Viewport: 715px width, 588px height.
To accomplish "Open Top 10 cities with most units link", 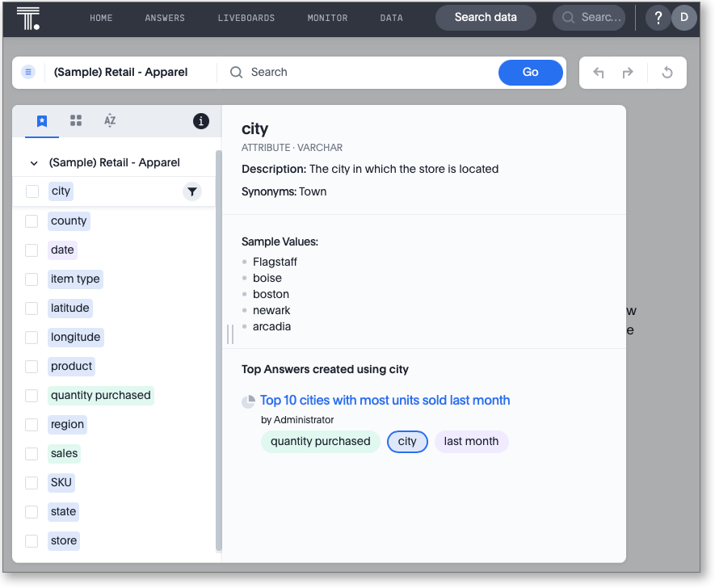I will (x=385, y=401).
